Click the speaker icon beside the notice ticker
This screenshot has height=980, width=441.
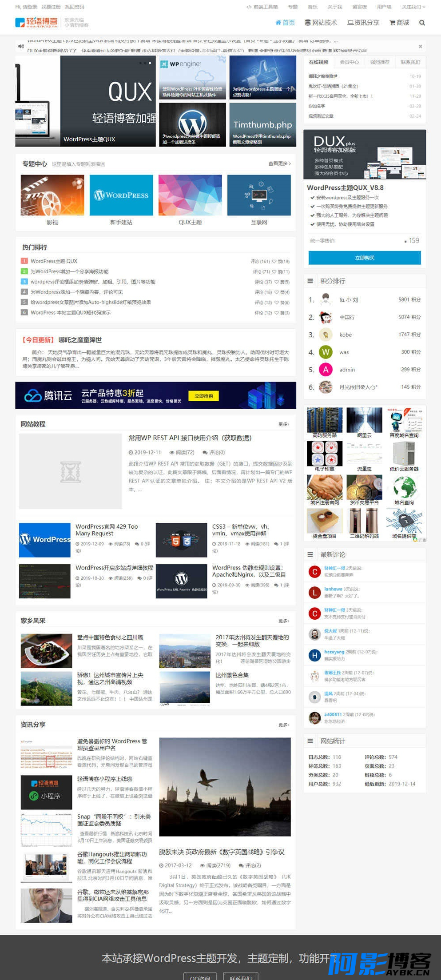21,46
